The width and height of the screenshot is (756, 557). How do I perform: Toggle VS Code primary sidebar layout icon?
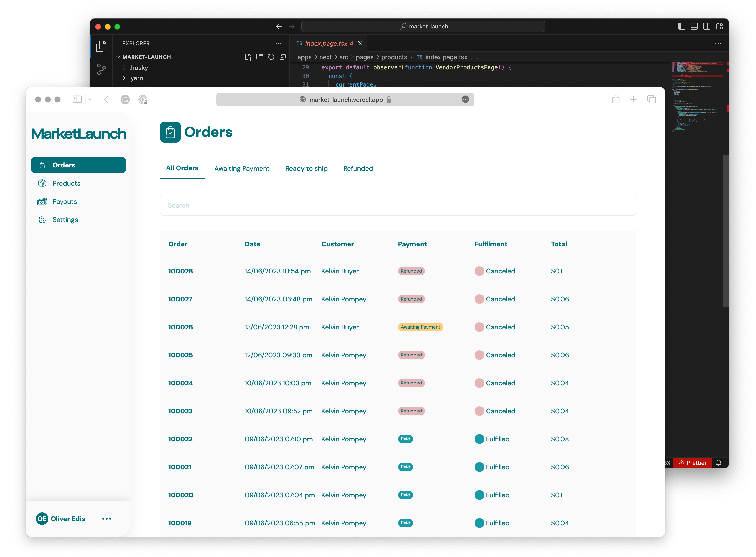[682, 26]
